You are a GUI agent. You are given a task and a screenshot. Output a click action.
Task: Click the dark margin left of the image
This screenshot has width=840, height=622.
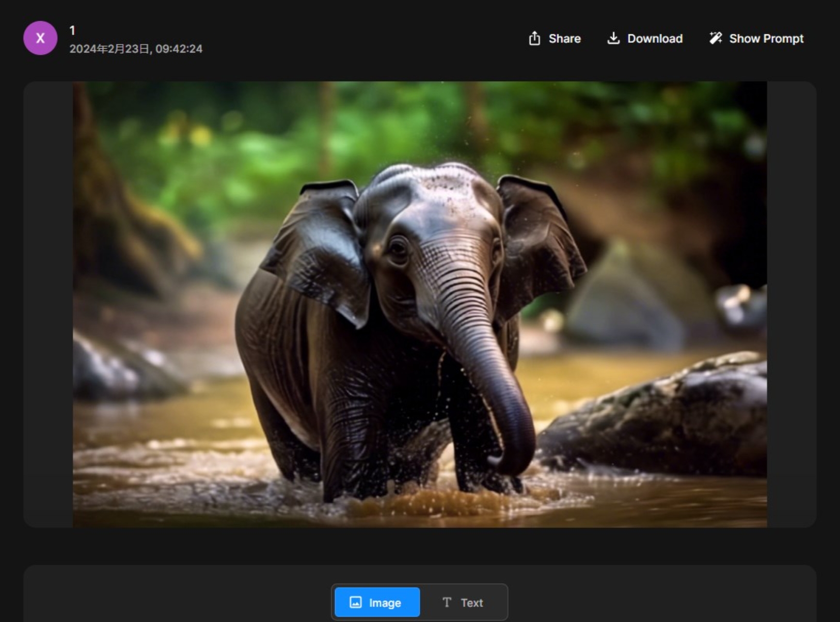point(47,305)
